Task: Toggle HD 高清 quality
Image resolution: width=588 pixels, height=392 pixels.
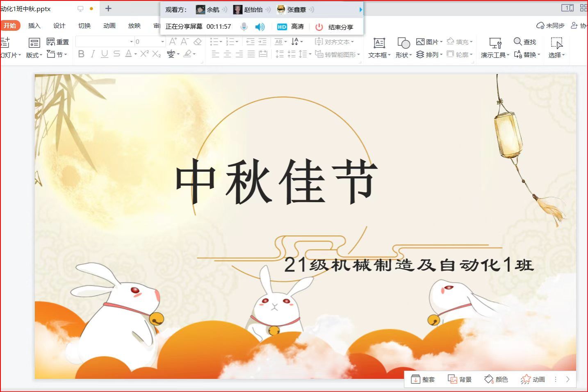Action: (290, 27)
